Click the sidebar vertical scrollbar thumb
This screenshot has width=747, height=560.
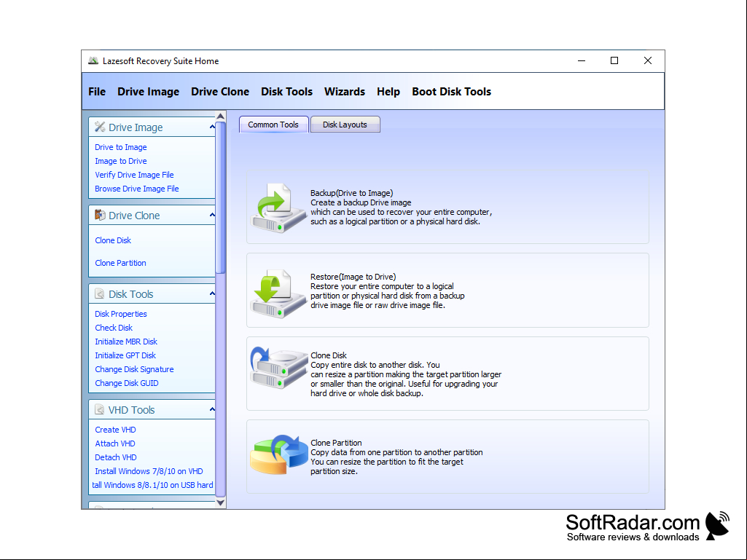coord(221,197)
